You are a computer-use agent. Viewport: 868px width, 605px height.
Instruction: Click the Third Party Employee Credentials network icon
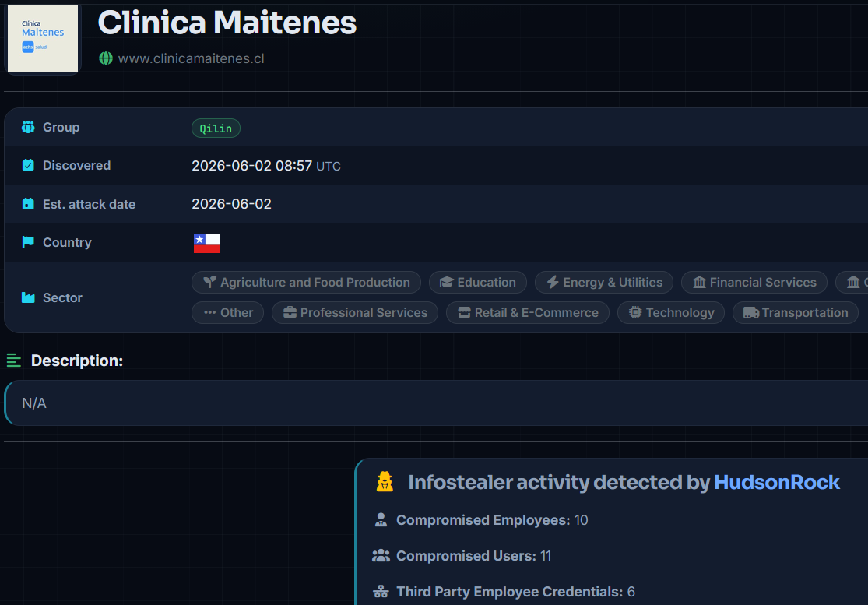[x=381, y=591]
